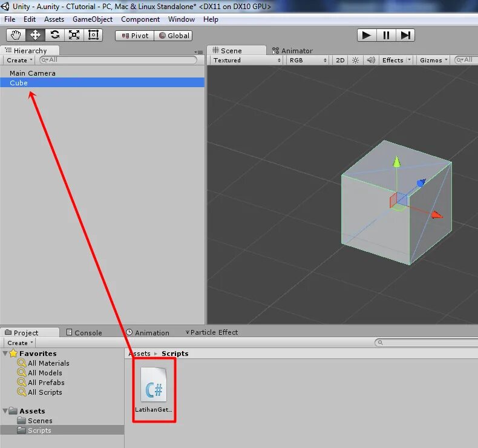Toggle scene lighting sun icon
478x448 pixels.
point(355,60)
